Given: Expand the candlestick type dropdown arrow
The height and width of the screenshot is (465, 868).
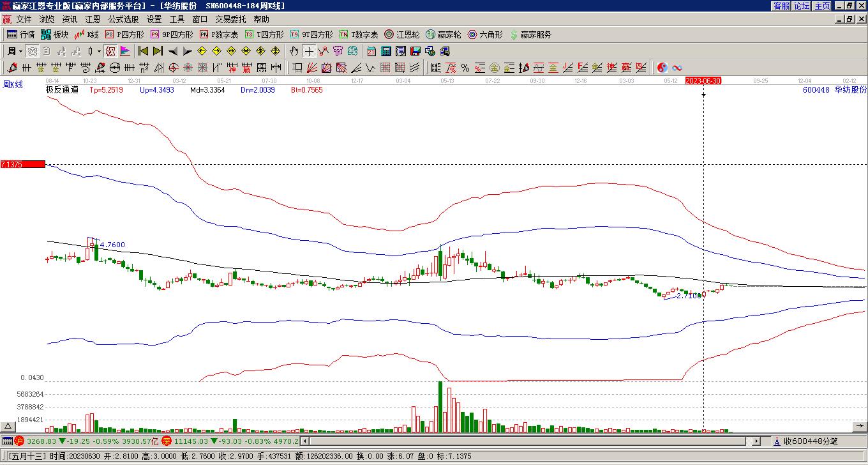Looking at the screenshot, I should pos(99,51).
